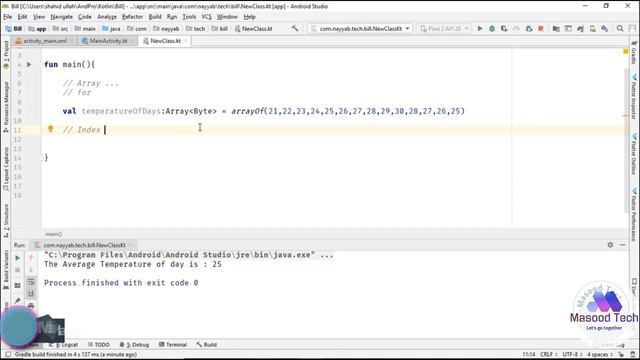Click the CRLF line separator selector

point(549,354)
